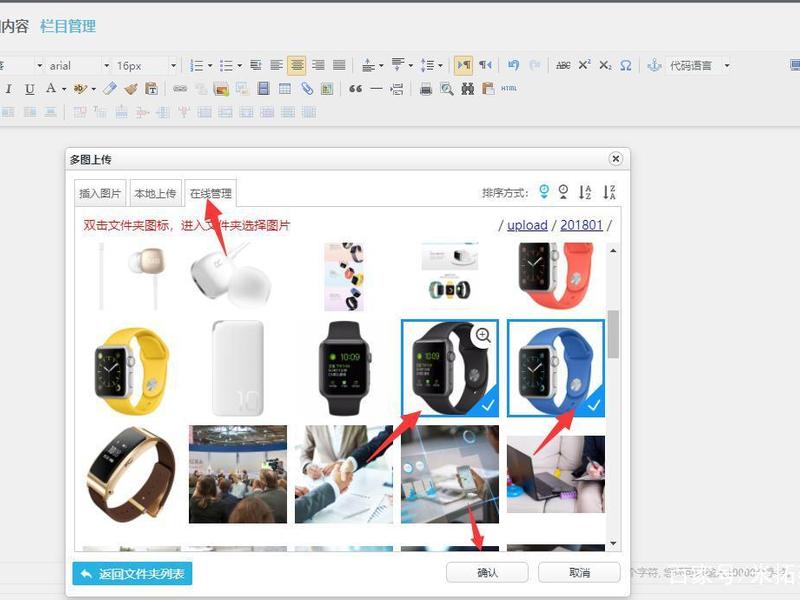Select the handshake photo thumbnail

coord(344,474)
